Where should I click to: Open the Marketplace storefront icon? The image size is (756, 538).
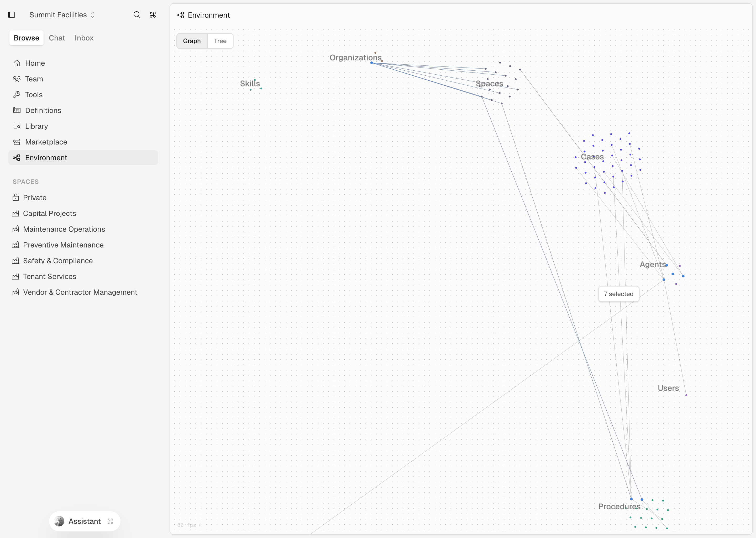click(17, 142)
